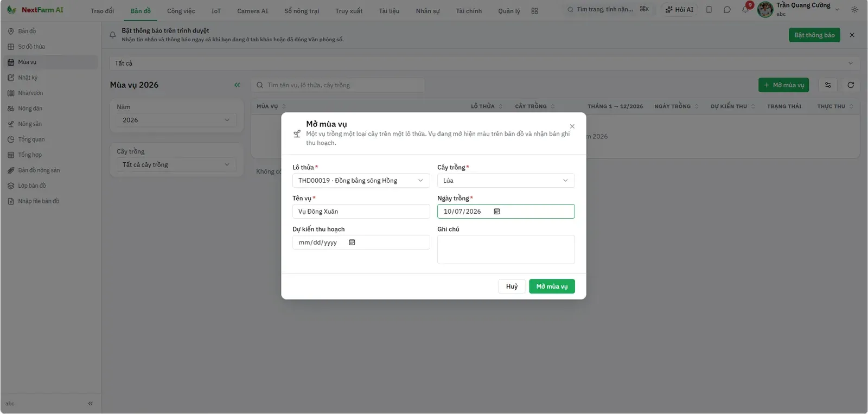The height and width of the screenshot is (414, 868).
Task: Open the Tài chính tab
Action: (469, 11)
